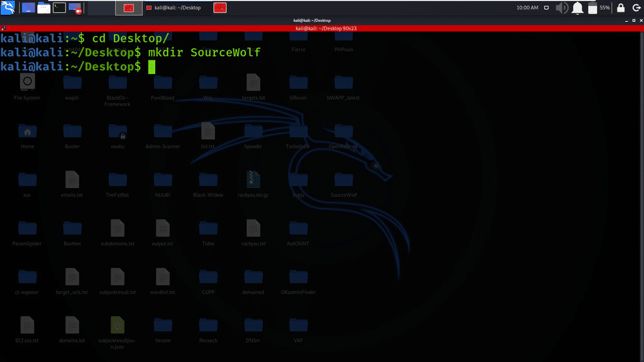
Task: Open the battery power manager icon
Action: [x=592, y=8]
